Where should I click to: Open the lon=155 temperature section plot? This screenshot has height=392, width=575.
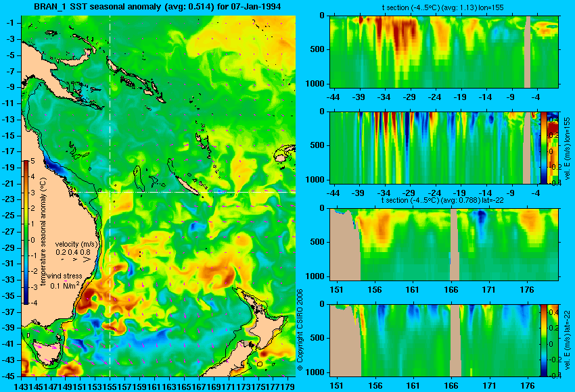pyautogui.click(x=444, y=51)
